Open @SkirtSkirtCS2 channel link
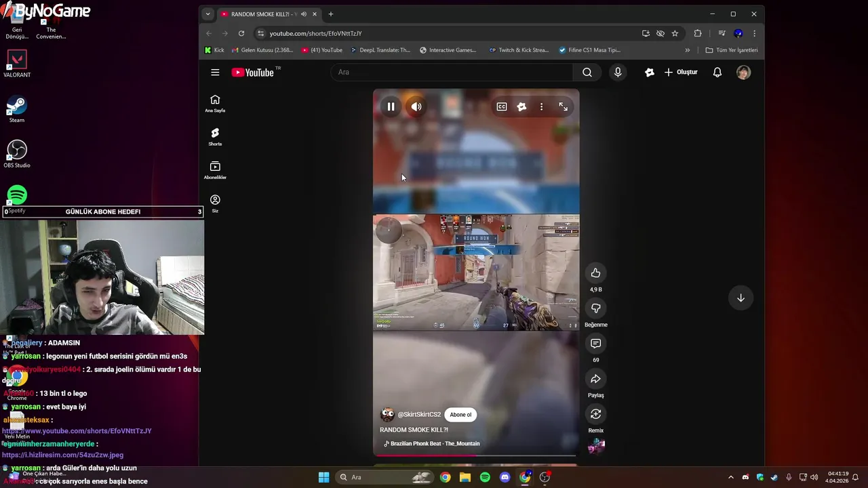The image size is (868, 488). point(419,415)
